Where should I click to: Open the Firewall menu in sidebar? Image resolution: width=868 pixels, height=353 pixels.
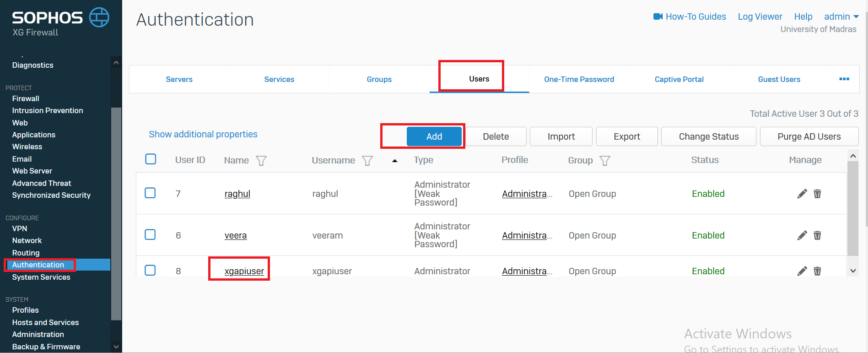point(26,98)
